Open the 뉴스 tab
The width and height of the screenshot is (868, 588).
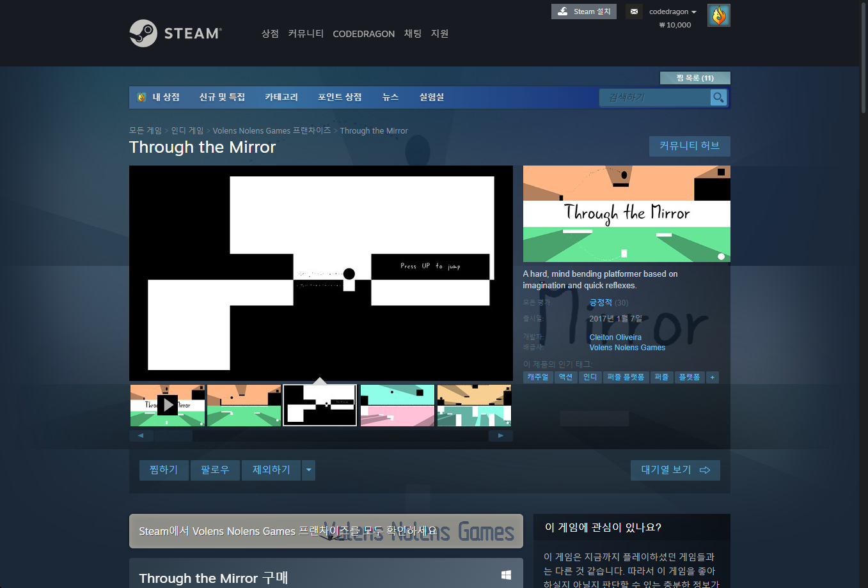coord(390,97)
